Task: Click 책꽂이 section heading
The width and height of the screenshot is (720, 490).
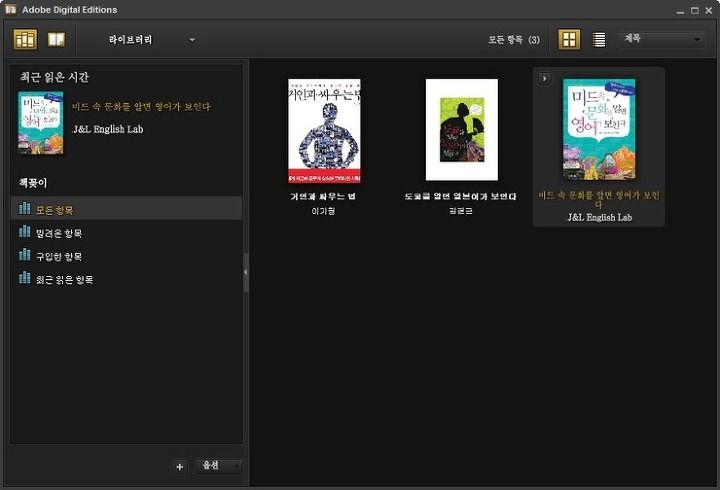Action: coord(33,183)
